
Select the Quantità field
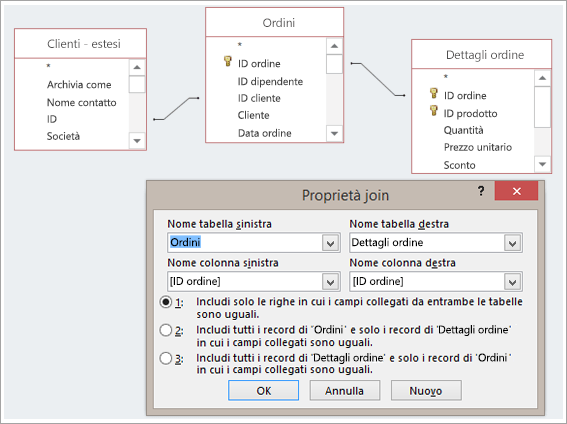pyautogui.click(x=464, y=130)
